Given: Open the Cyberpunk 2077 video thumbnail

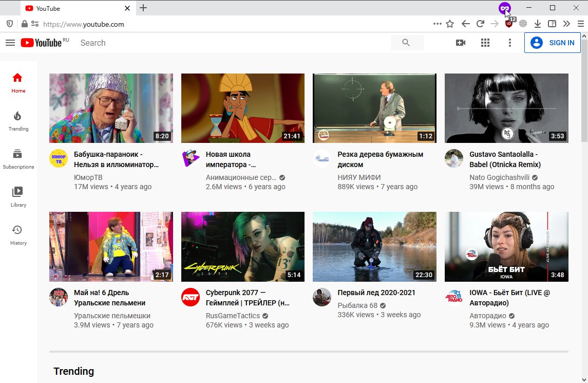Looking at the screenshot, I should point(242,247).
